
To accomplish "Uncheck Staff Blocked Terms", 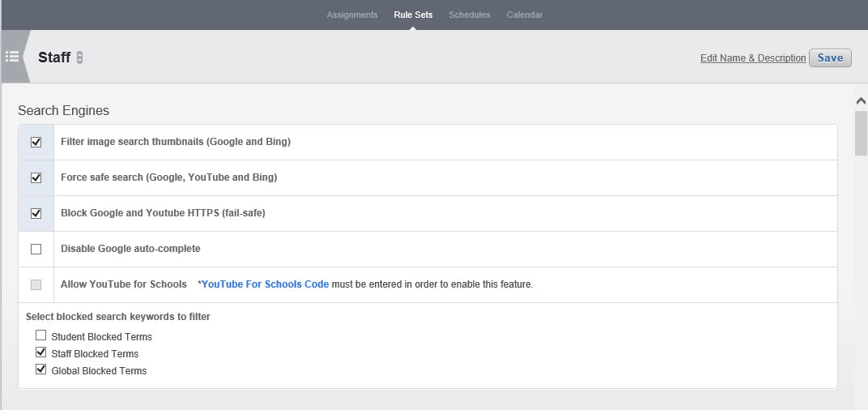I will click(40, 353).
